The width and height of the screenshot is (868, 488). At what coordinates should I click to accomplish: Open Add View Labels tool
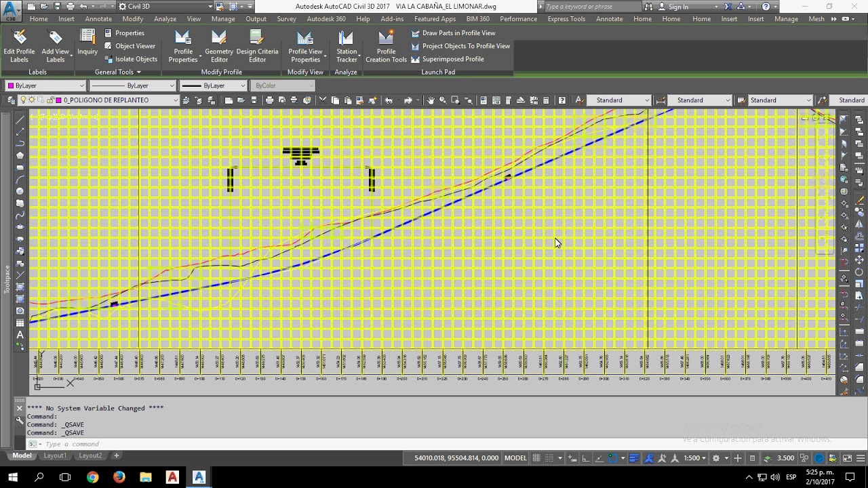coord(56,46)
